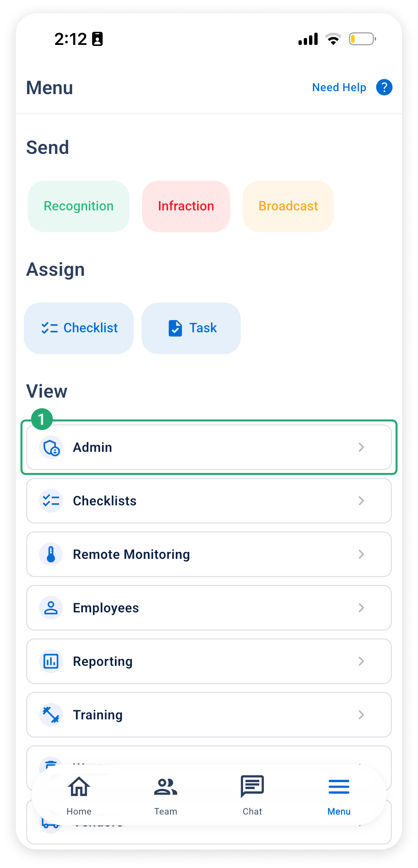Image resolution: width=418 pixels, height=868 pixels.
Task: Send an Infraction
Action: tap(186, 206)
